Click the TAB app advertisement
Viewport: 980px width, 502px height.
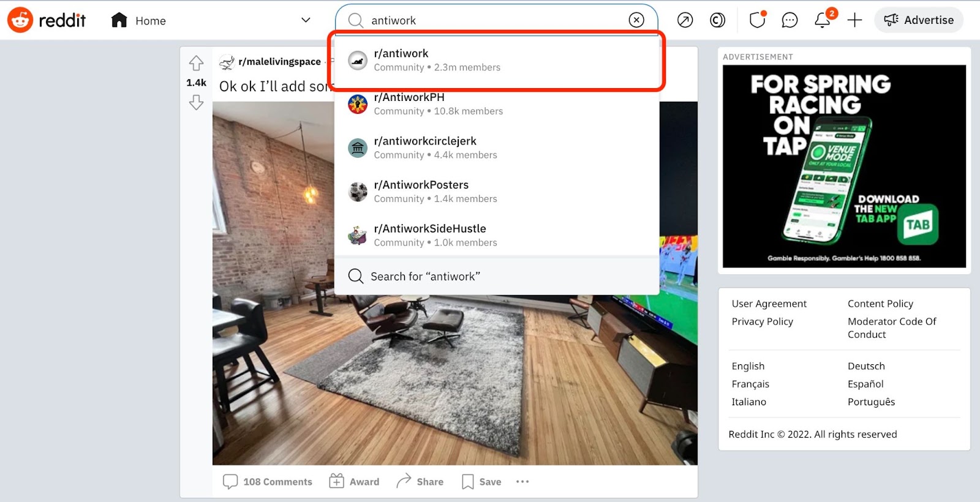click(x=844, y=167)
